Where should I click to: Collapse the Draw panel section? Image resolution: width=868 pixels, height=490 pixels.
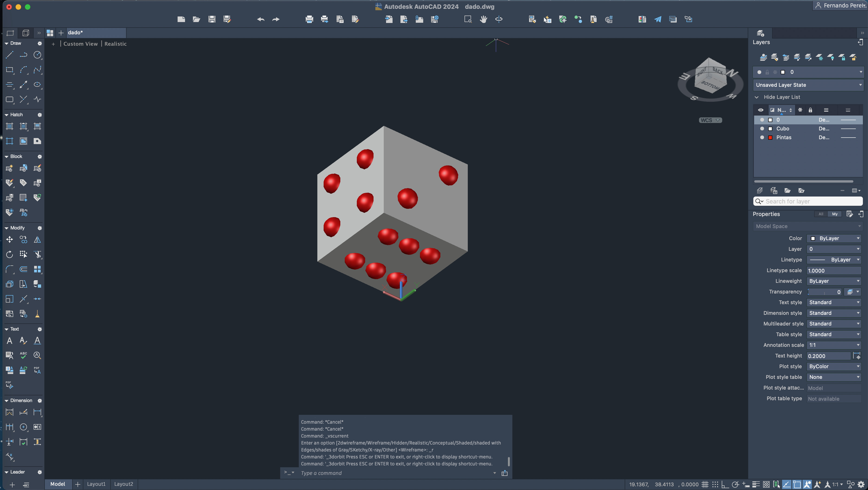point(7,43)
